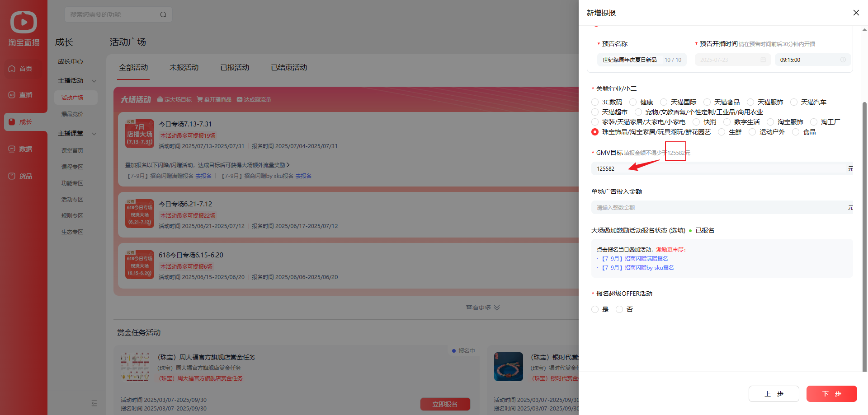Screen dimensions: 868x415
Task: Click the Taobao Live logo icon
Action: (x=24, y=22)
